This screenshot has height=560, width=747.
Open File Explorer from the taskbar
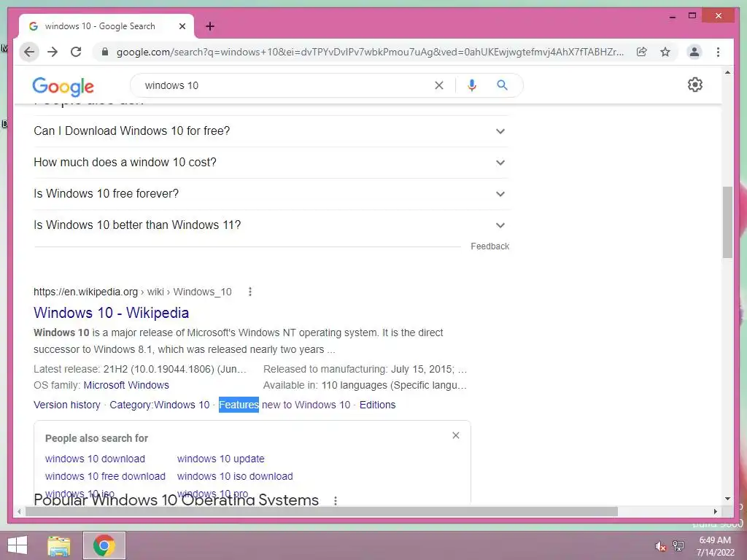pos(58,545)
